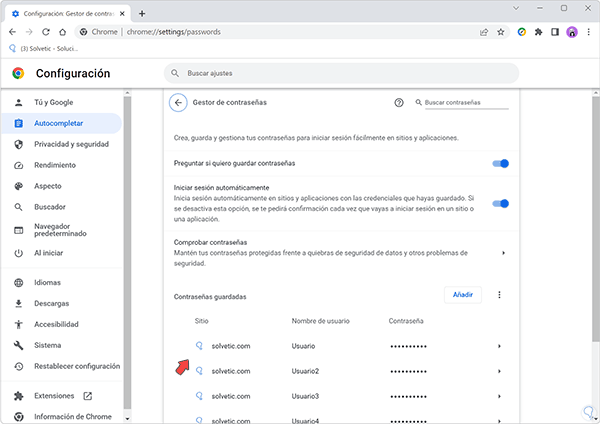Bookmark this page with the star icon
This screenshot has width=600, height=424.
(x=502, y=31)
